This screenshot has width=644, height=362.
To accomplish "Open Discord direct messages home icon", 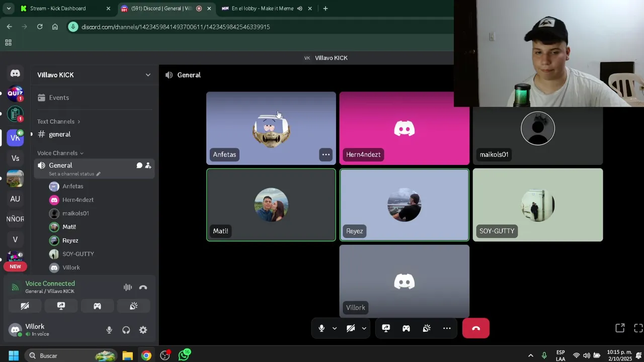I will 15,73.
